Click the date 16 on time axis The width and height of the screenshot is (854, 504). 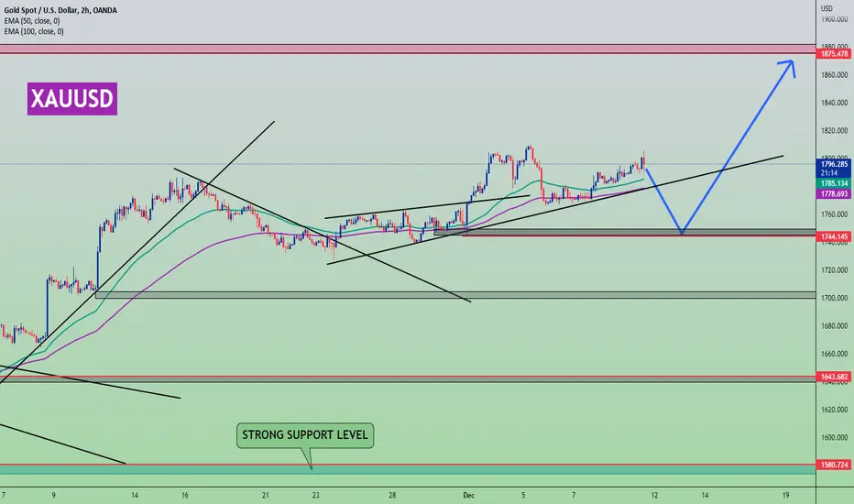pos(185,495)
